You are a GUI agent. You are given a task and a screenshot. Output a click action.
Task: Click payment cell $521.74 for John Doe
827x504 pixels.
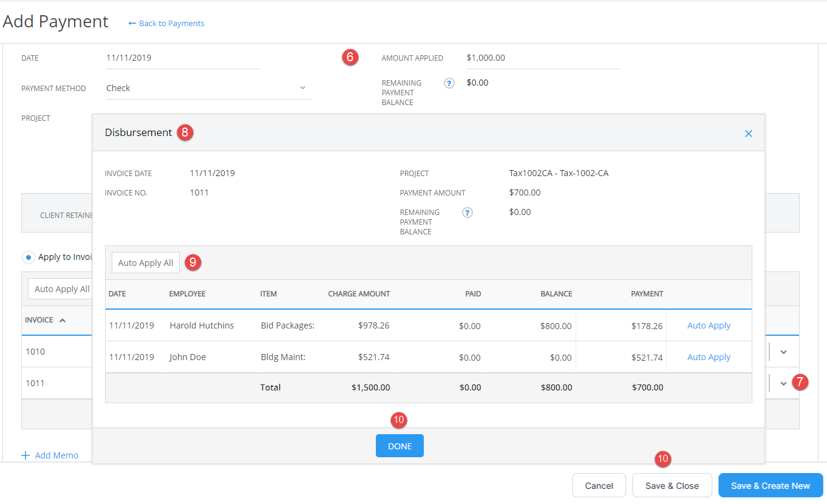point(621,357)
